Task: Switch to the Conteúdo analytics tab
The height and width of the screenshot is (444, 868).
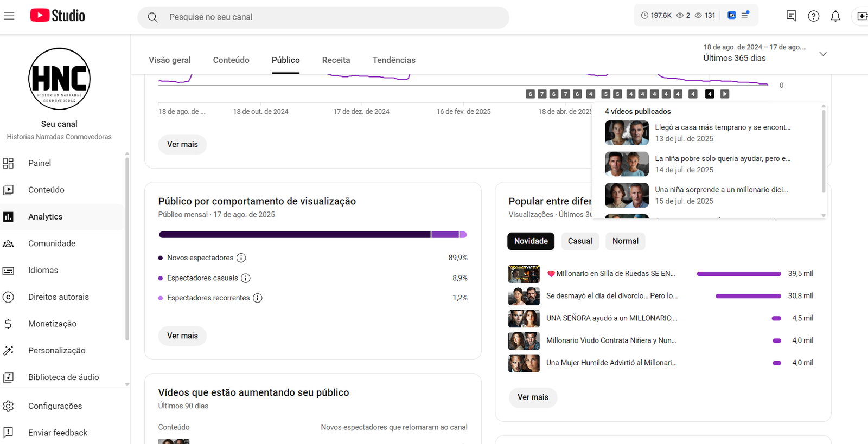Action: (x=231, y=60)
